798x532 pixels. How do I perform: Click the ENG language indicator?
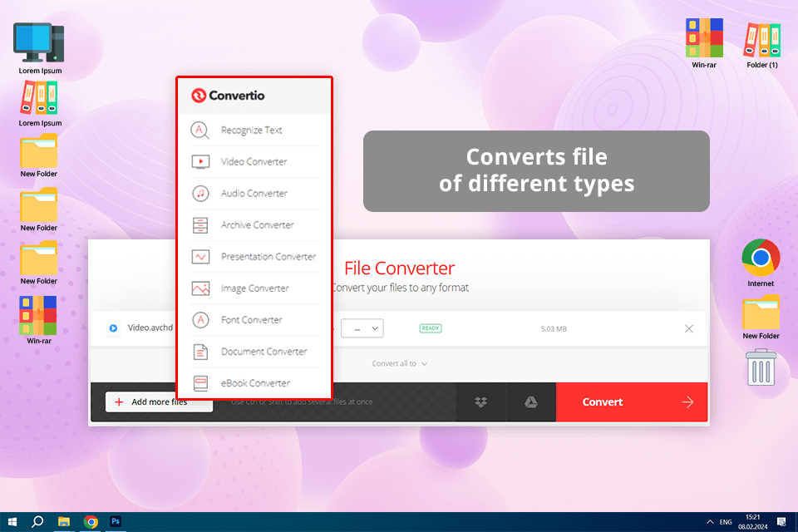726,522
